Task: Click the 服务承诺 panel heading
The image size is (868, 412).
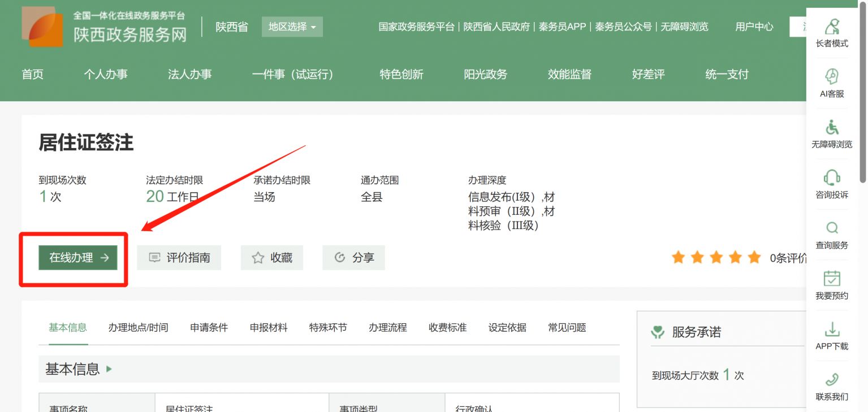Action: pos(697,332)
